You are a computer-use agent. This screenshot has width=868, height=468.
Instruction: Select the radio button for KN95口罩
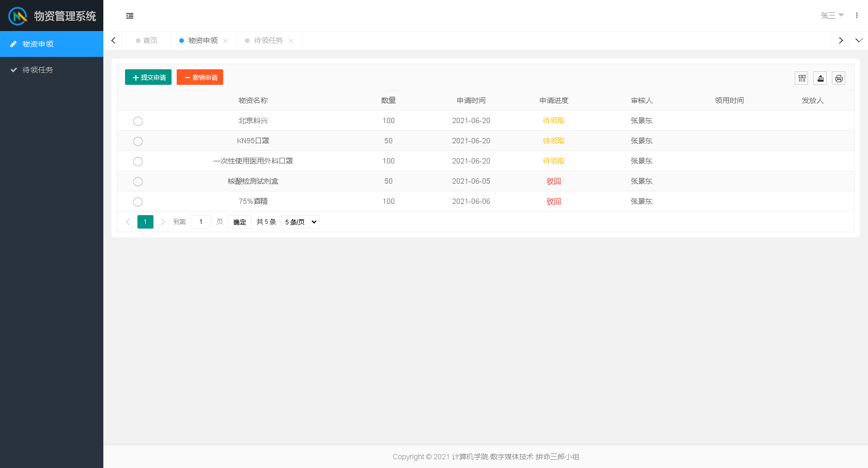(138, 141)
